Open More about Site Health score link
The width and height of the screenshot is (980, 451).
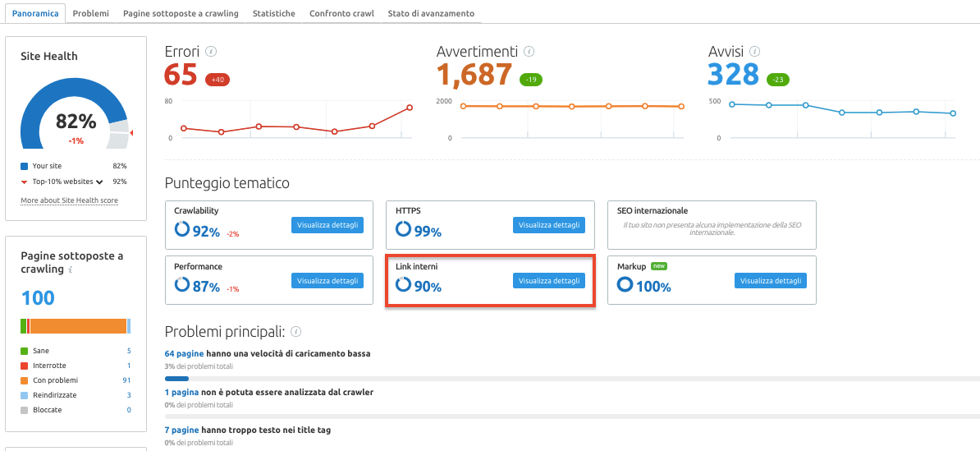pos(69,200)
